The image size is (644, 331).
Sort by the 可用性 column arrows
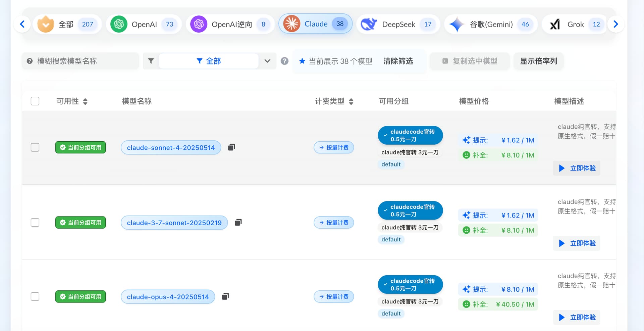[85, 101]
